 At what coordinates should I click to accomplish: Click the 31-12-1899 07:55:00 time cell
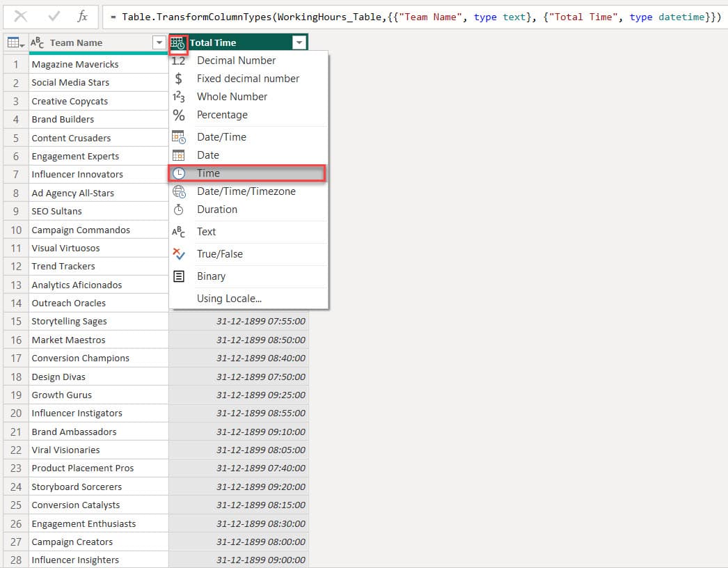click(x=239, y=322)
